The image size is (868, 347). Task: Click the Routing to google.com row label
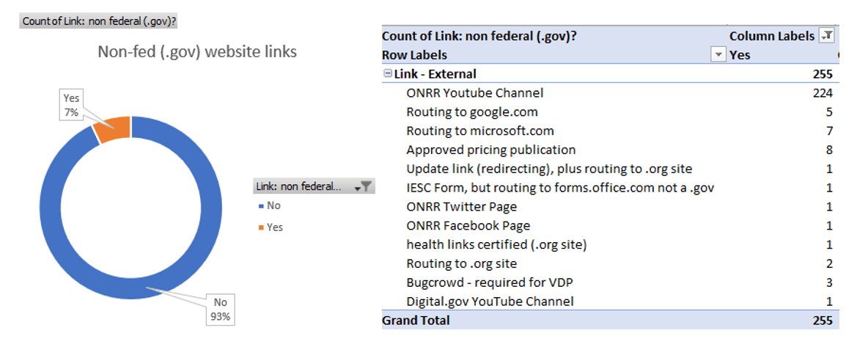(471, 112)
